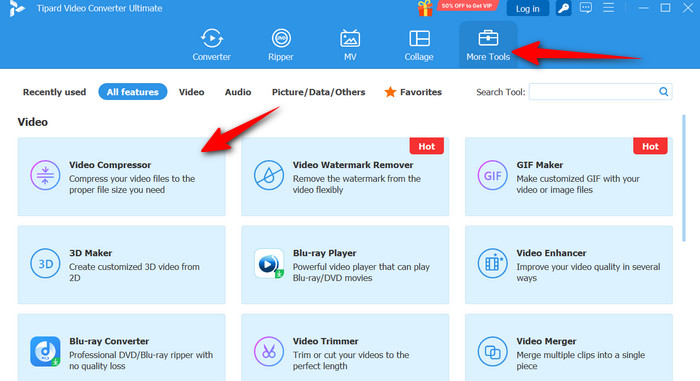700x381 pixels.
Task: Click the Hot badge on Watermark Remover
Action: pos(426,146)
